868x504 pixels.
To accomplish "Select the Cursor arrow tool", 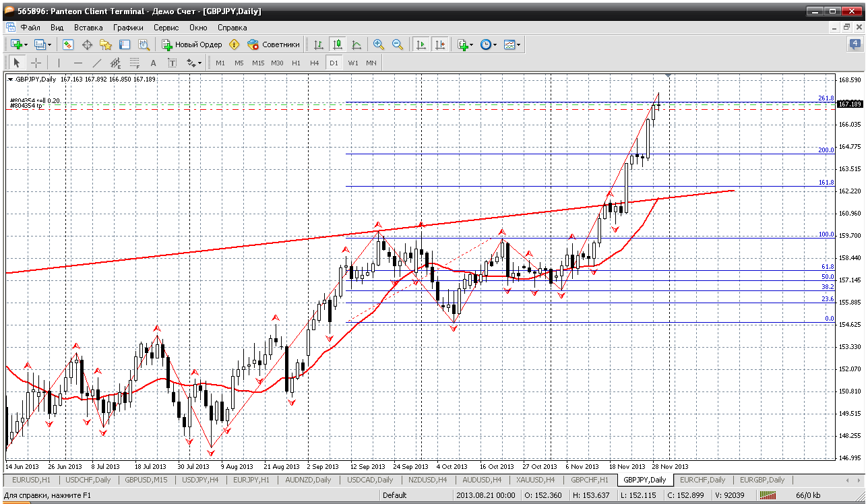I will [17, 63].
